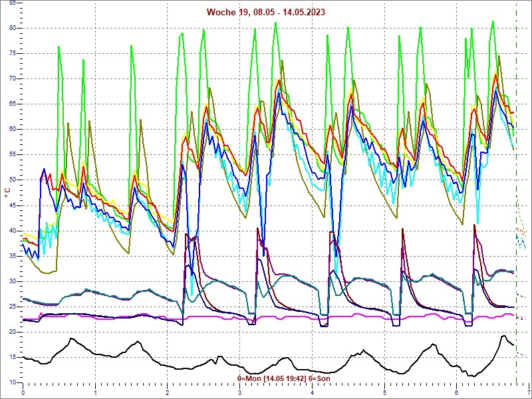Click the y-axis tick label "75"
This screenshot has width=532, height=399.
[12, 54]
